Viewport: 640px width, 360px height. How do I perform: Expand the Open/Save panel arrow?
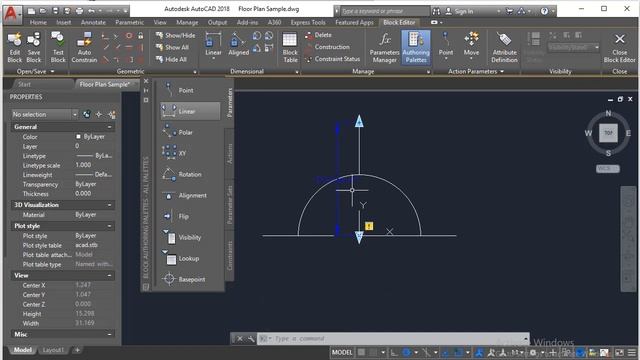[x=52, y=71]
